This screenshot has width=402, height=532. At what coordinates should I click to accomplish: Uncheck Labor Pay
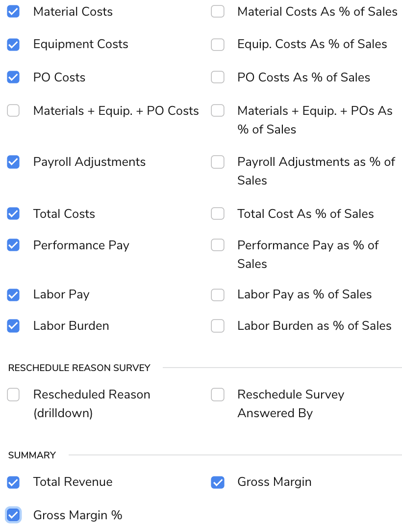pos(13,295)
